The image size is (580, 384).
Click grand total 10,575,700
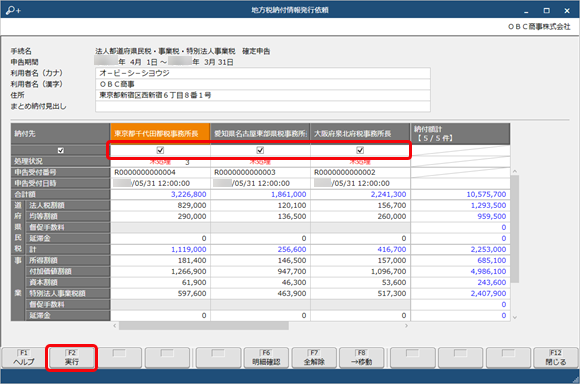pos(486,195)
